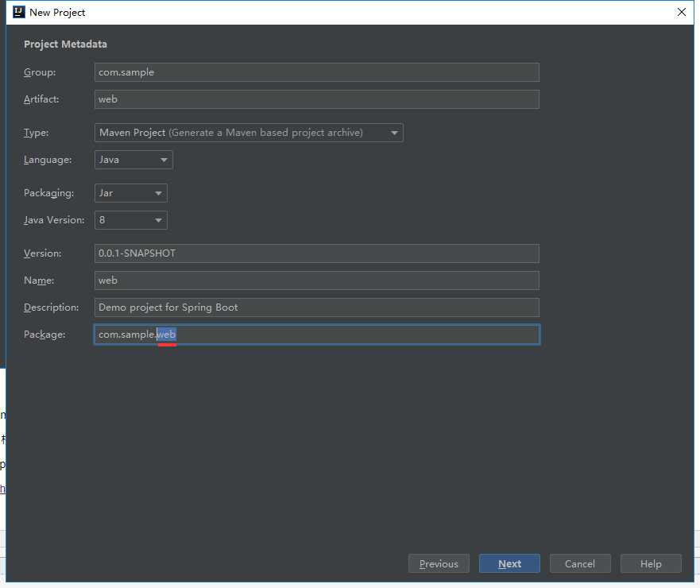This screenshot has width=700, height=588.
Task: Cancel the New Project wizard
Action: pos(580,564)
